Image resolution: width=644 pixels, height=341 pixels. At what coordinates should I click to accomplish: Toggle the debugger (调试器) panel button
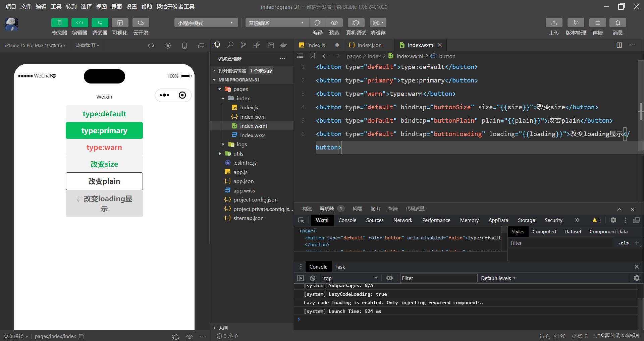coord(100,23)
